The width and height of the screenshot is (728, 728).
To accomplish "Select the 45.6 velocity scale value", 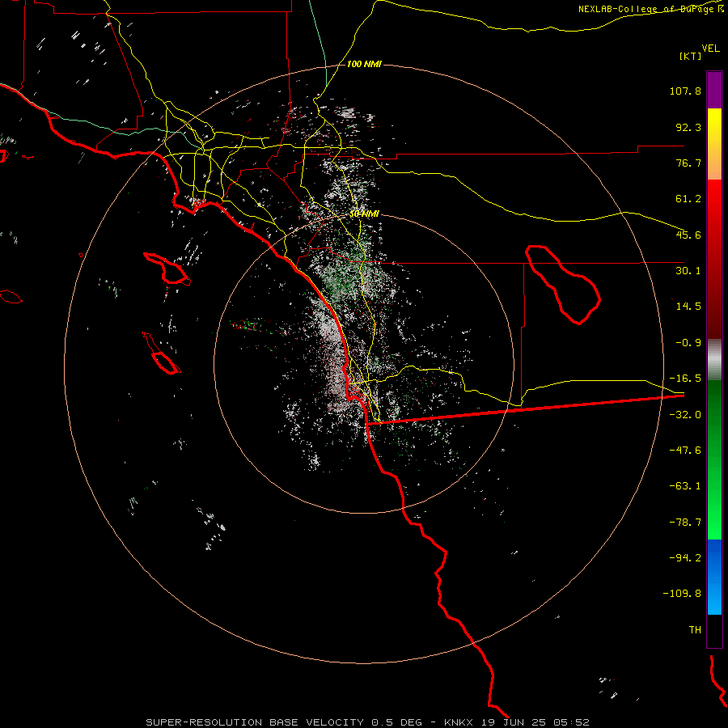I will pyautogui.click(x=688, y=235).
